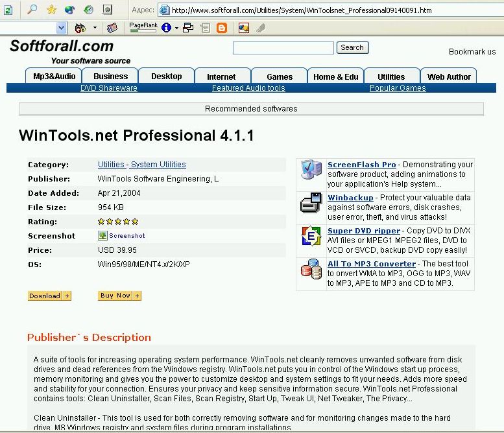Click the Google toolbar binoculars search icon
504x433 pixels.
pyautogui.click(x=80, y=28)
